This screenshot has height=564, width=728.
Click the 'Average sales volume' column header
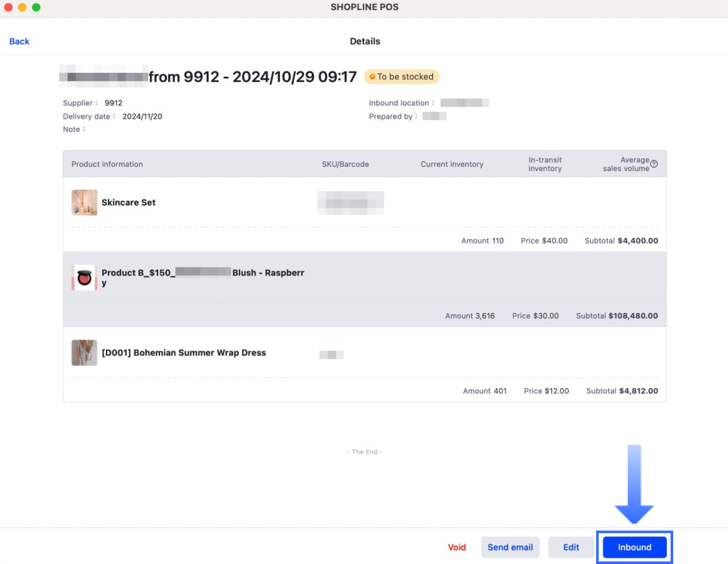tap(626, 164)
